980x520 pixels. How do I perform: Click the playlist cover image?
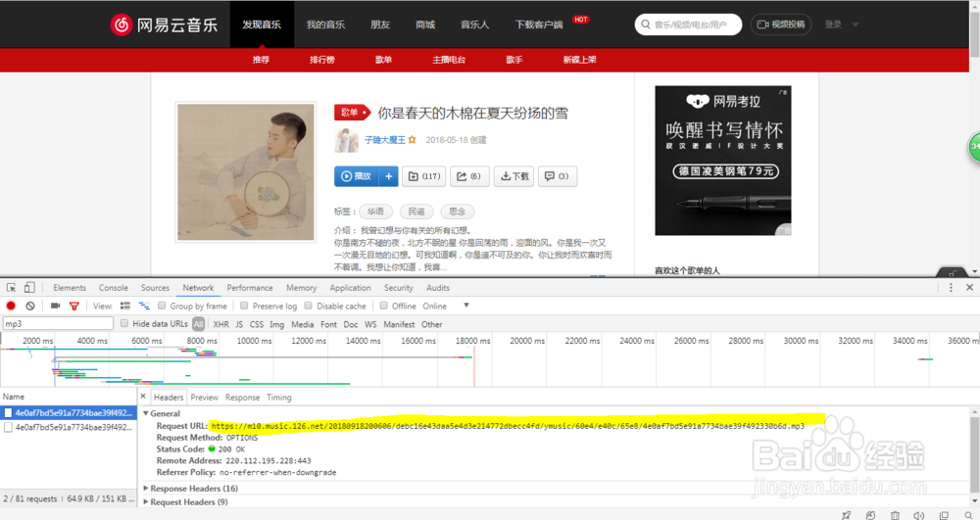246,172
